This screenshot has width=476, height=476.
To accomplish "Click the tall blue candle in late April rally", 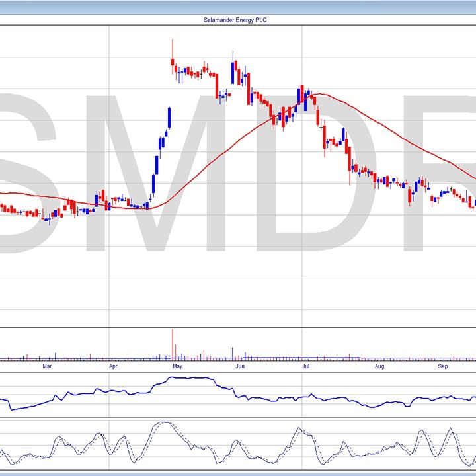I will click(169, 118).
